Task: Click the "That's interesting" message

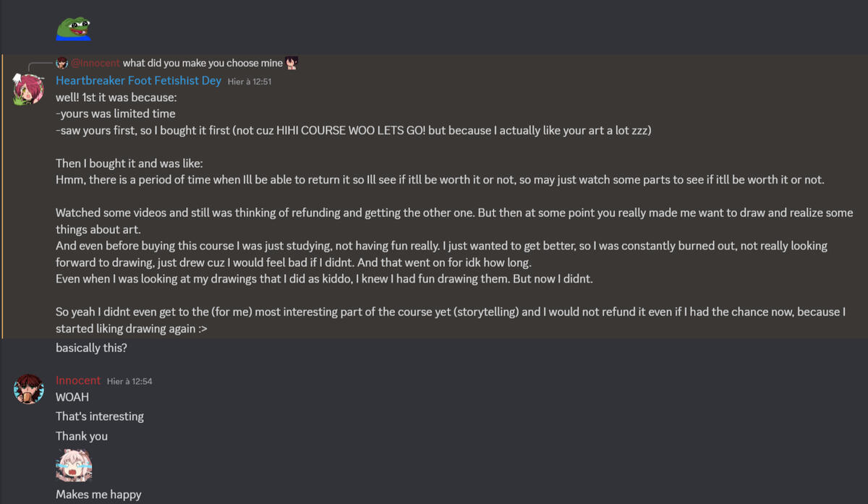Action: pos(100,417)
